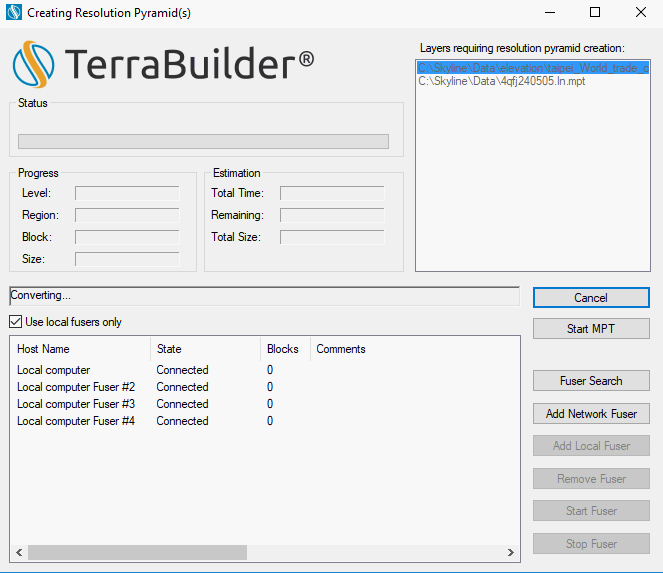Close the Creating Resolution Pyramid window
The width and height of the screenshot is (663, 573).
coord(641,13)
